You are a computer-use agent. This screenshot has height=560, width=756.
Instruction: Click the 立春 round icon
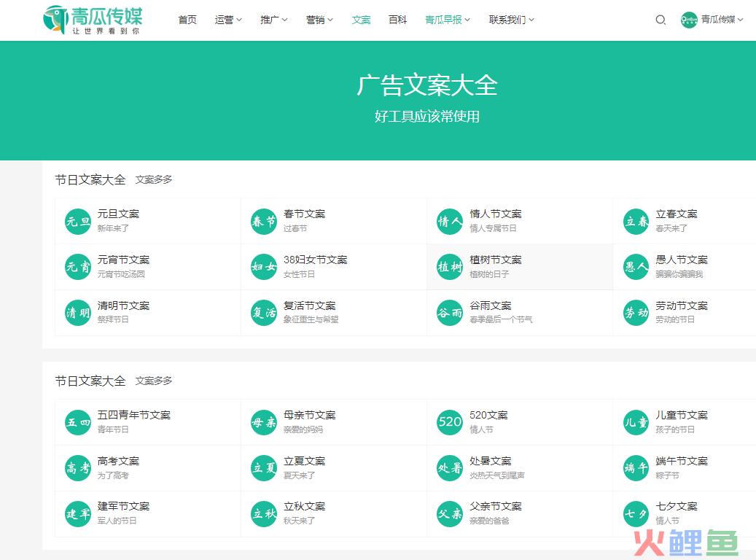click(x=636, y=222)
